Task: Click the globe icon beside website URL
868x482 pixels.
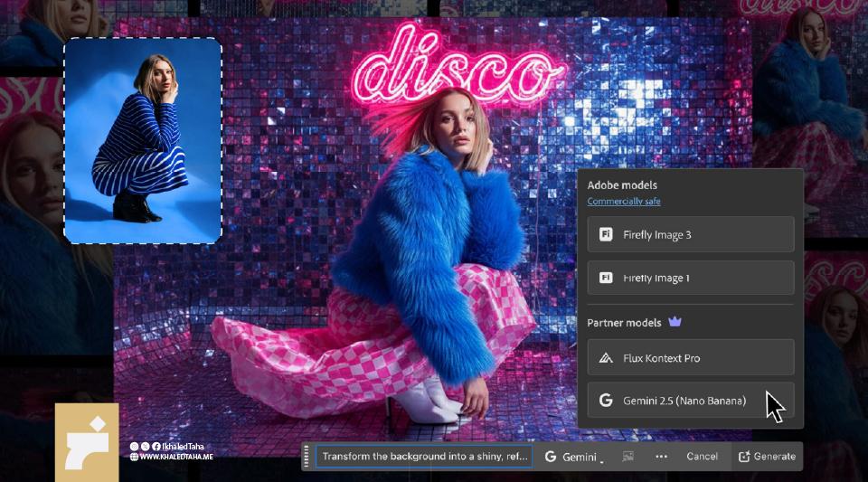Action: 135,458
